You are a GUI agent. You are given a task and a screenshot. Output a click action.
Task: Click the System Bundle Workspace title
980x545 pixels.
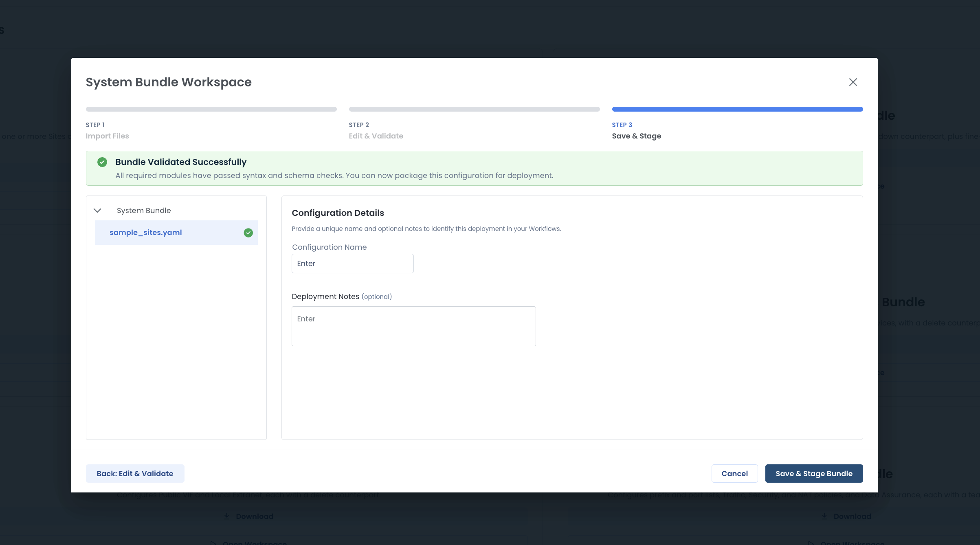pyautogui.click(x=169, y=82)
